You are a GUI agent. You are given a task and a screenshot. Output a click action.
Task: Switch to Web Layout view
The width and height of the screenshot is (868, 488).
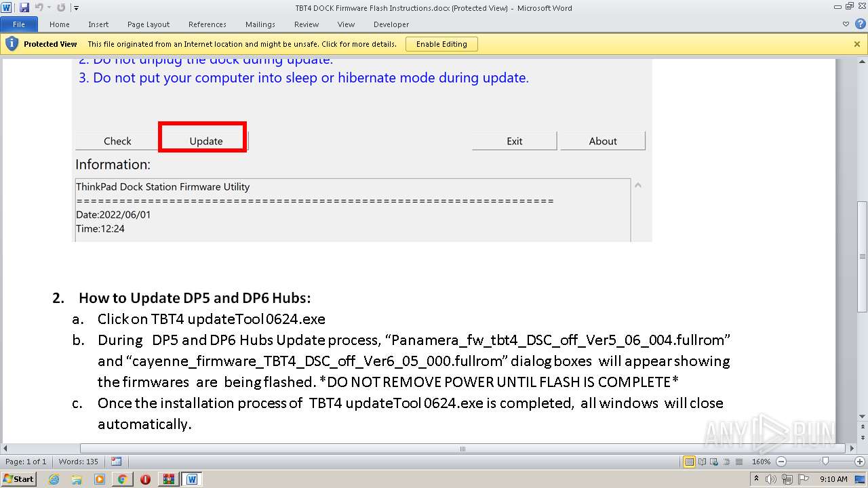coord(714,462)
